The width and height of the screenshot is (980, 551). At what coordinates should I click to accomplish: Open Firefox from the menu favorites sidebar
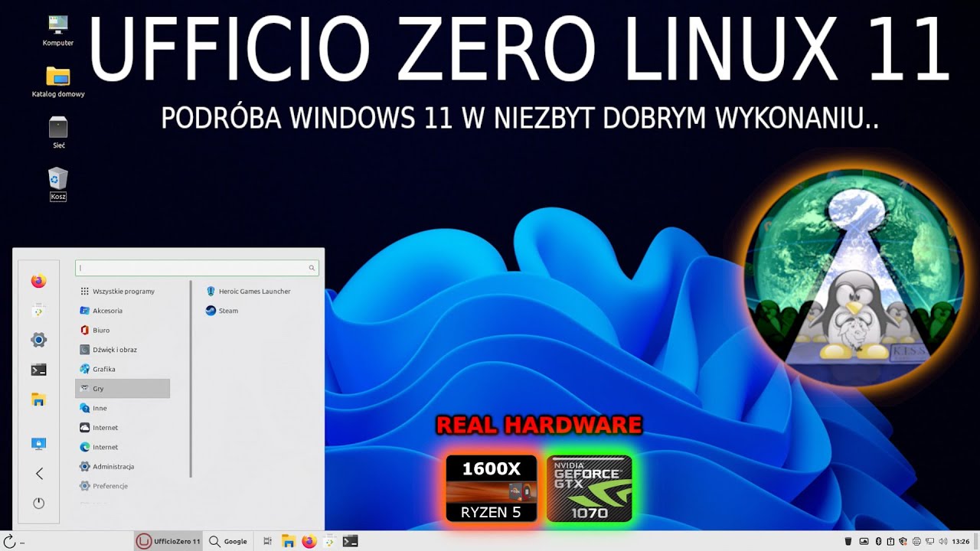(x=38, y=281)
